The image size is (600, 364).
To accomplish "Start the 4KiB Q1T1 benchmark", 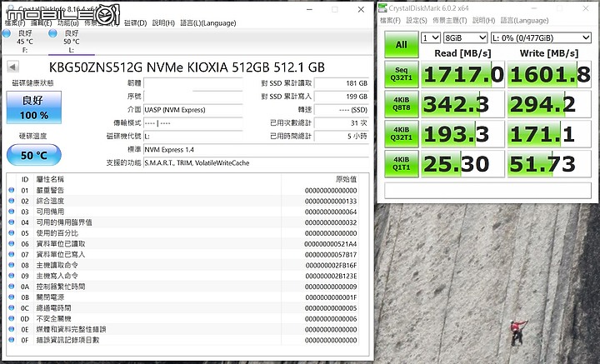I will coord(402,163).
